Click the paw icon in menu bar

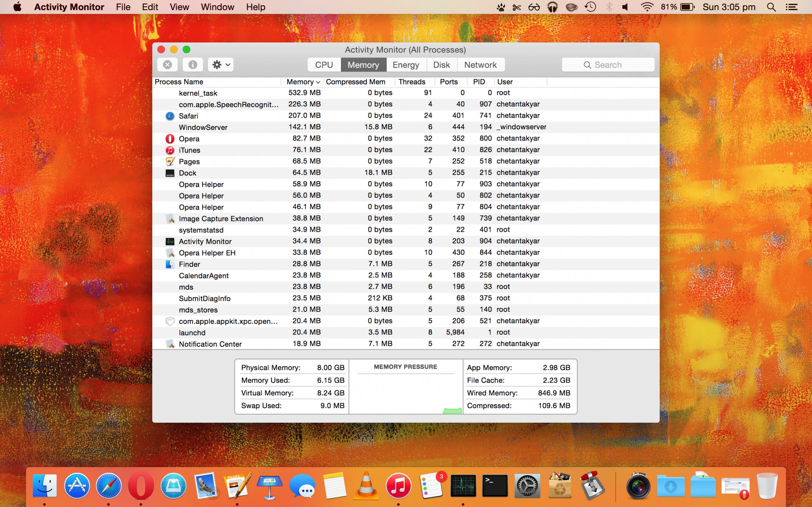point(501,7)
